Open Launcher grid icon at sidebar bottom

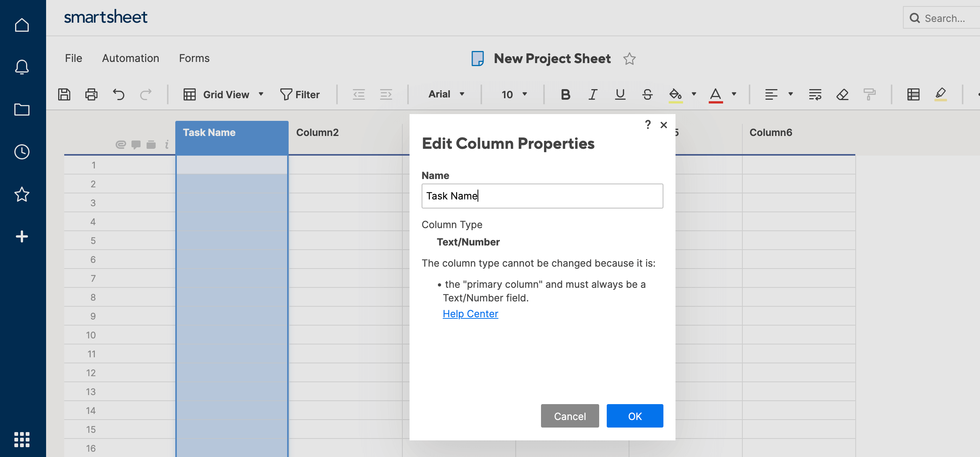click(22, 440)
